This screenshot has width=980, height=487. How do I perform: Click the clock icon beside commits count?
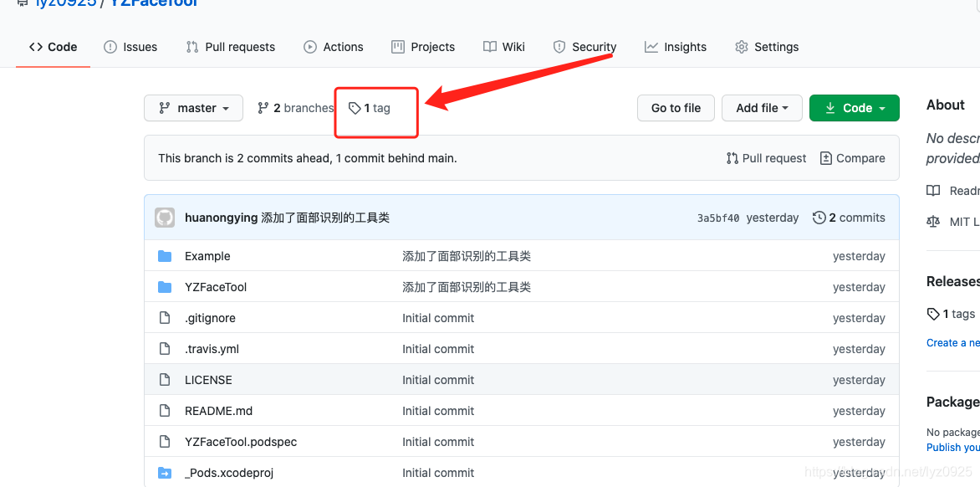(x=819, y=218)
